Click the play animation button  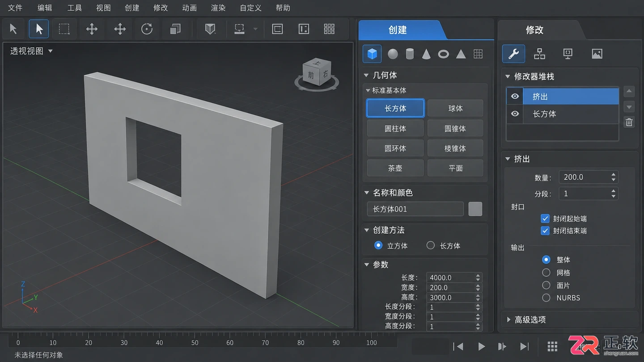(481, 346)
